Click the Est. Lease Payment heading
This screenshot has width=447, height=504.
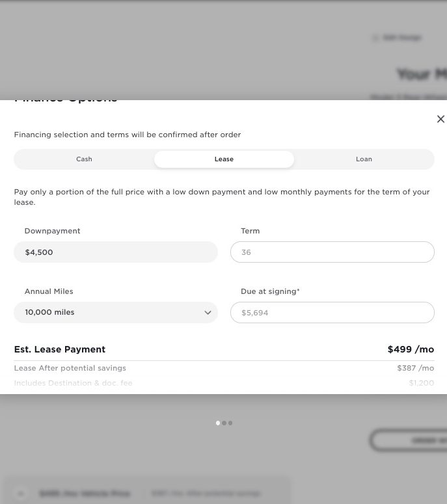[x=60, y=349]
